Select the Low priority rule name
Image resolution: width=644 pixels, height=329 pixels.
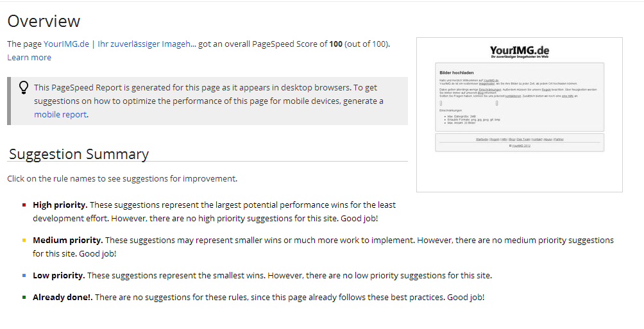point(59,276)
